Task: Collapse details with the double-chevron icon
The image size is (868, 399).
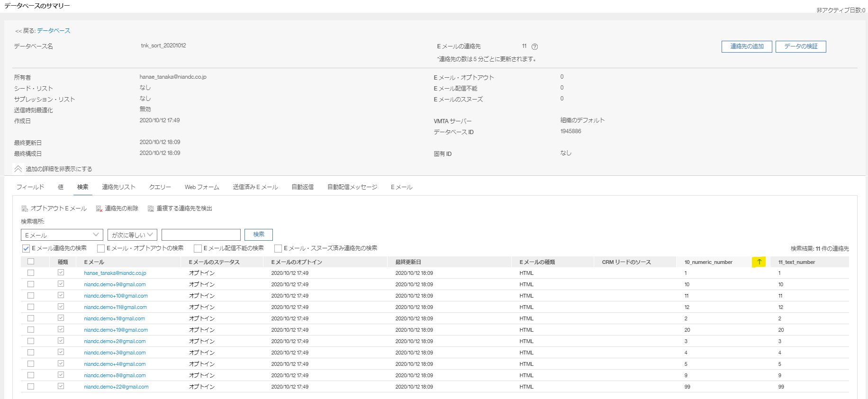Action: (x=18, y=169)
